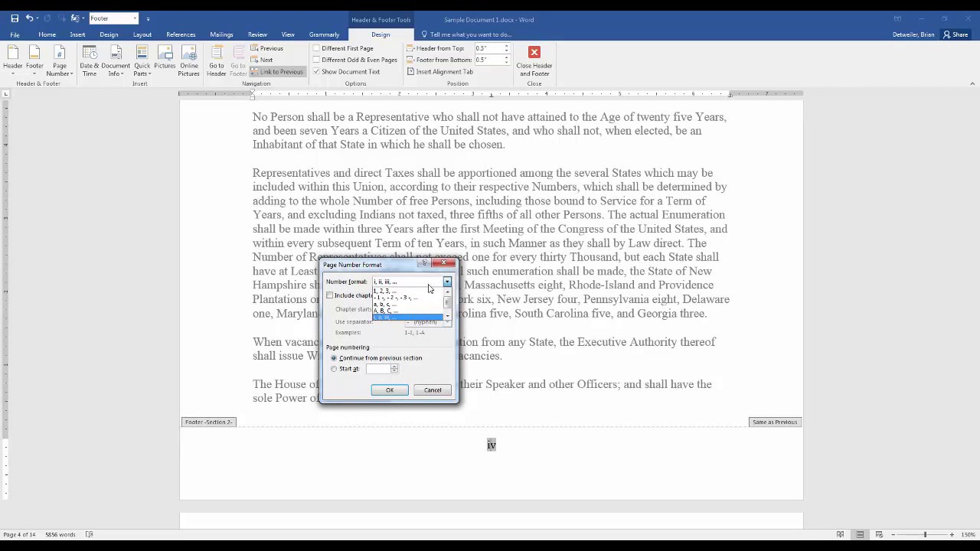Enable Different Odd & Even Pages
This screenshot has width=980, height=551.
tap(355, 60)
